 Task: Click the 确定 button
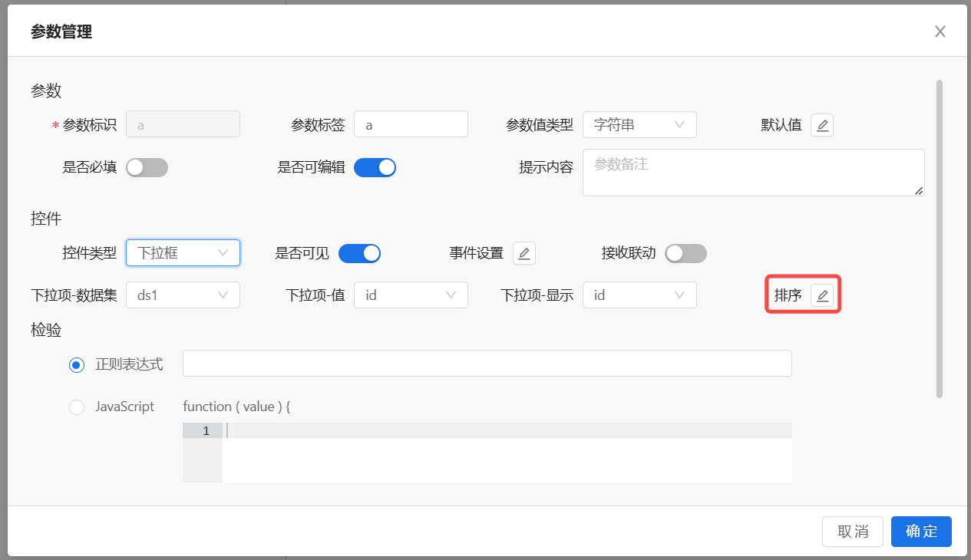tap(921, 532)
